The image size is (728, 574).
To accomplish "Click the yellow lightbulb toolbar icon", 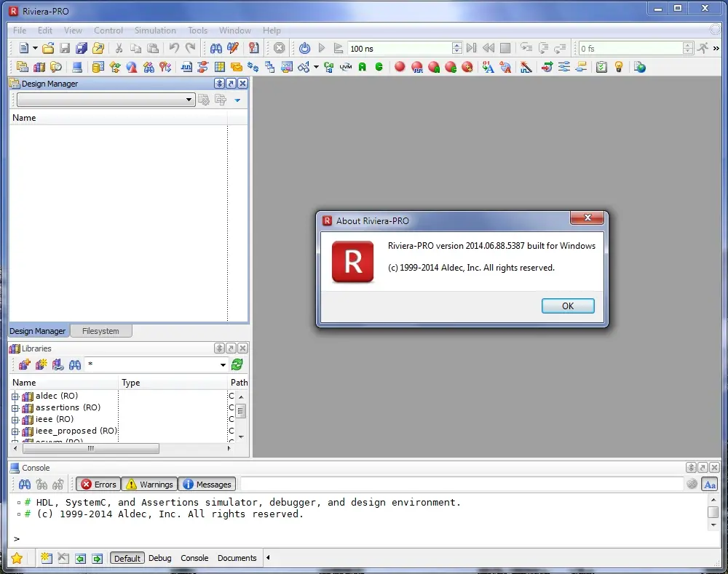I will [x=618, y=67].
